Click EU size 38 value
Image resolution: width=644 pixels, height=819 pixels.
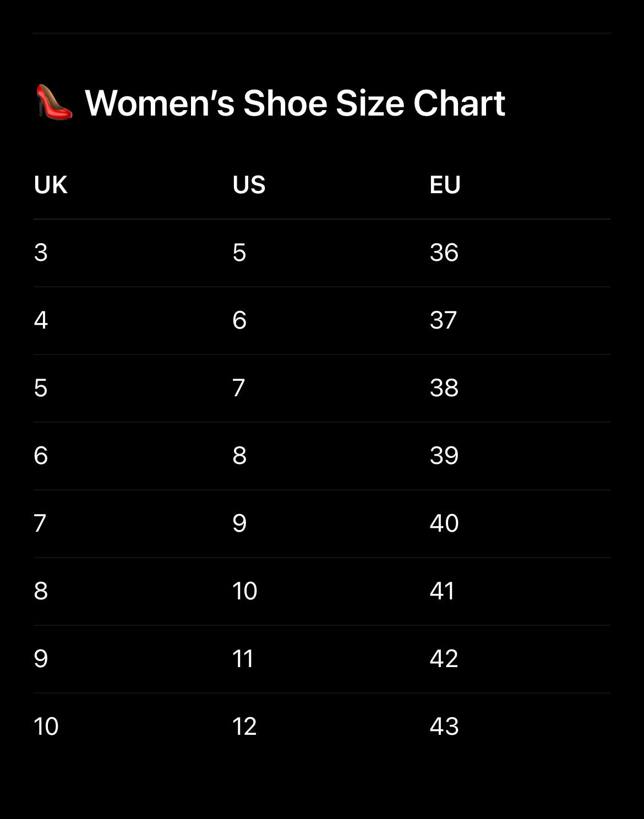(444, 388)
